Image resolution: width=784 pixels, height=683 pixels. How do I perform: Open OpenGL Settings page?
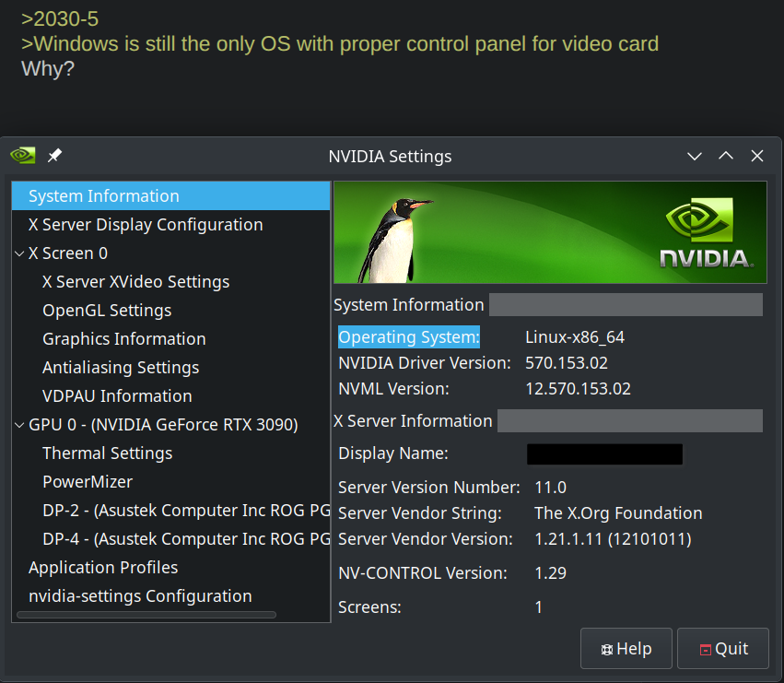pyautogui.click(x=107, y=311)
